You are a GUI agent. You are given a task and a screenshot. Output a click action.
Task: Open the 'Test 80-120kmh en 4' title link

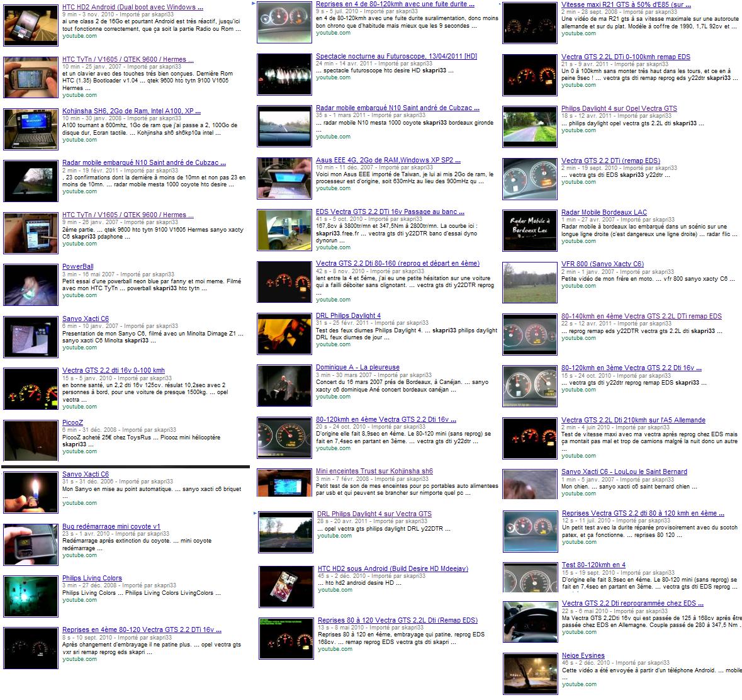coord(593,565)
